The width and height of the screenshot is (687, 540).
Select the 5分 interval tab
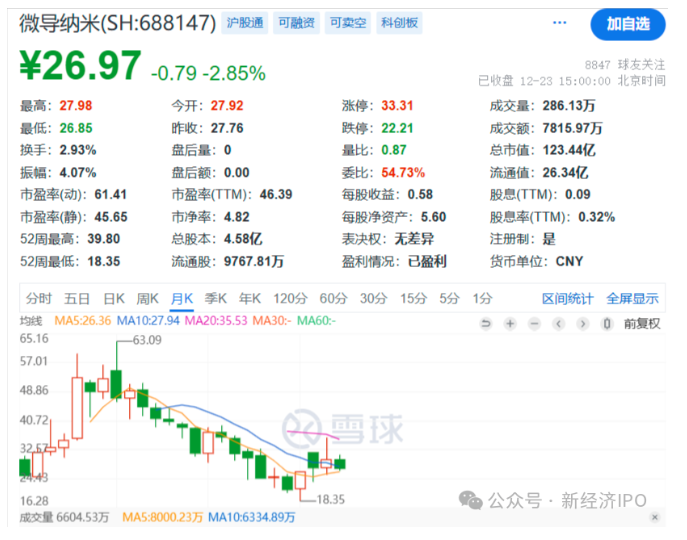tap(450, 299)
